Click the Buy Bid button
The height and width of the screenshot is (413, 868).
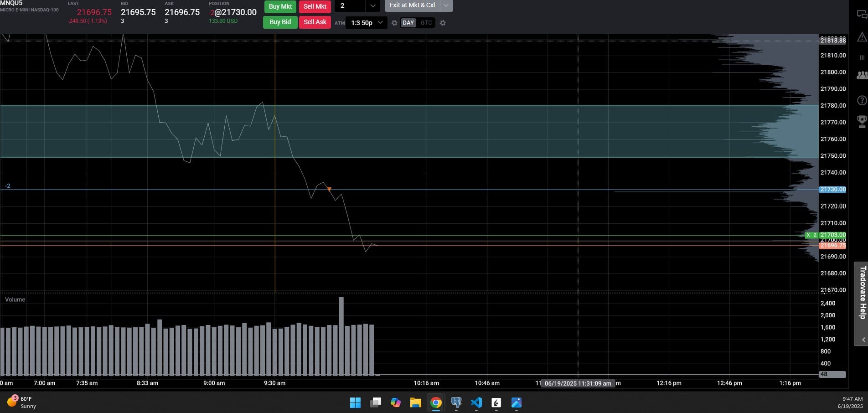[x=280, y=22]
